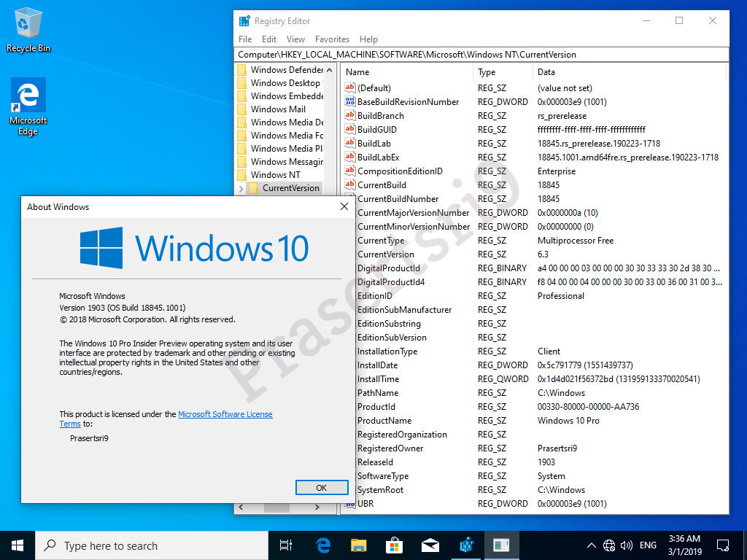Click the key tree's scroll left arrow

(x=241, y=507)
